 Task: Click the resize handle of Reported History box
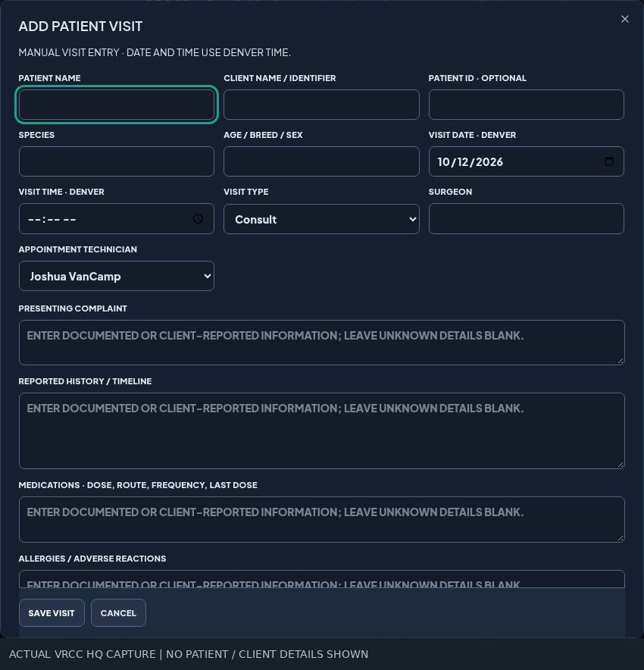point(621,465)
